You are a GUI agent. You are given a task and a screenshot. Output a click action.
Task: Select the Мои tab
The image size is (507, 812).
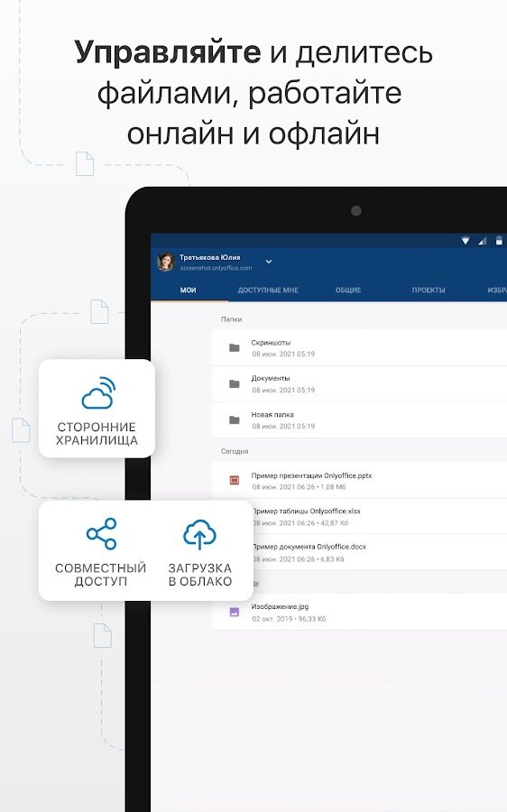click(188, 290)
